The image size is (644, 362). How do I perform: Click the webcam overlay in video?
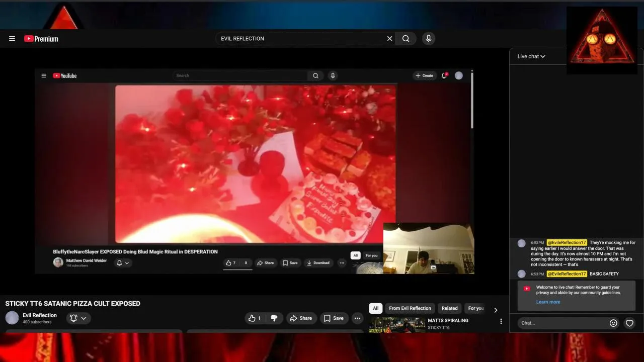tap(429, 248)
